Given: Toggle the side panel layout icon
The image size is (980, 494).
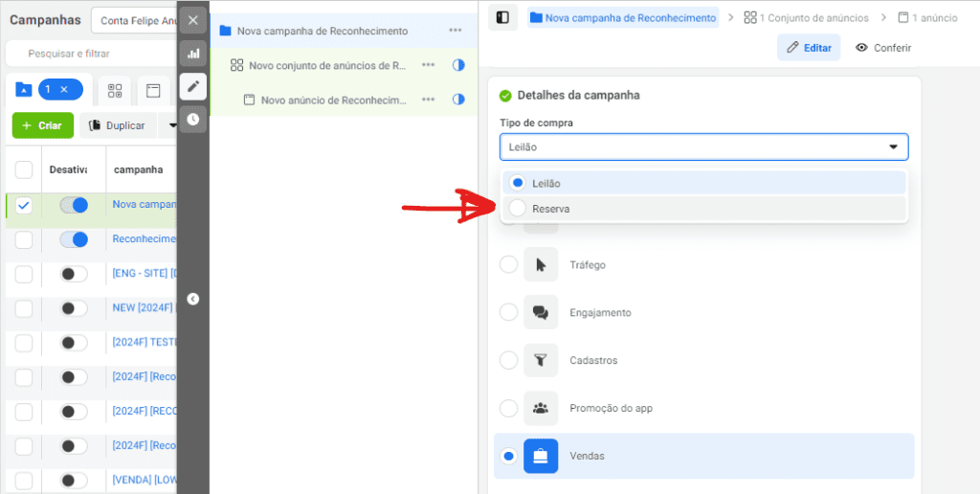Looking at the screenshot, I should (502, 17).
